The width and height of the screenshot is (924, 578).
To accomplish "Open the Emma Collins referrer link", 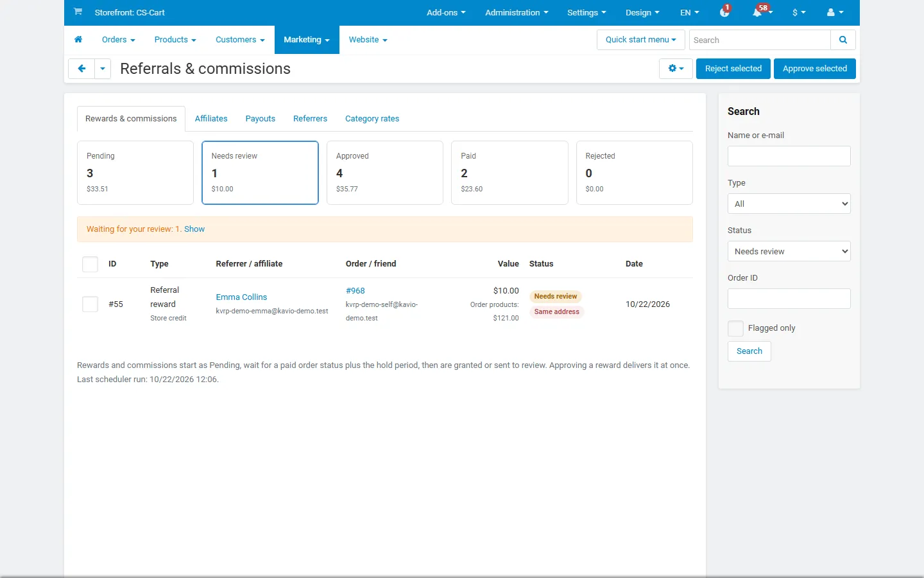I will click(241, 297).
